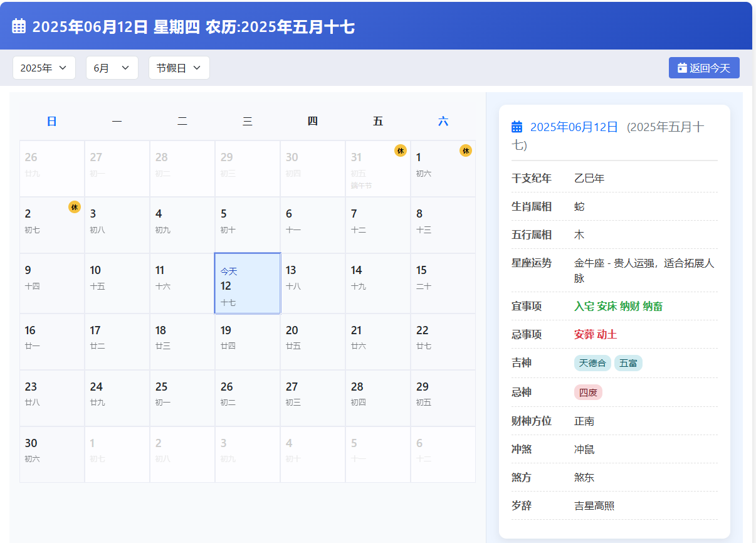The width and height of the screenshot is (756, 543).
Task: Choose June 21 廿六 date cell
Action: pyautogui.click(x=378, y=342)
